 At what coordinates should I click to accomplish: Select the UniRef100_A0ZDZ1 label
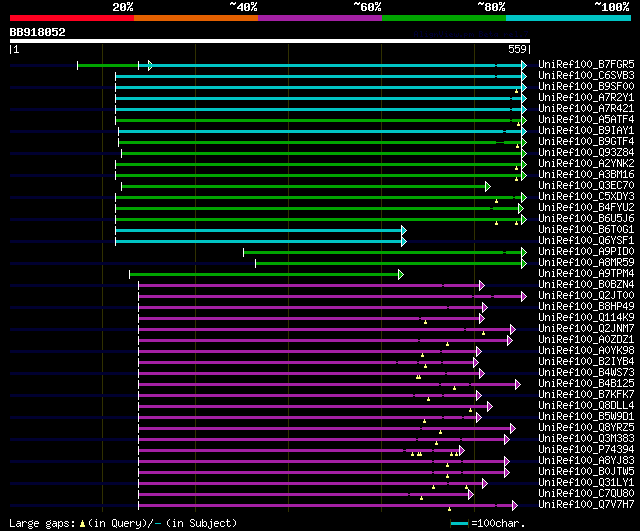pos(586,340)
